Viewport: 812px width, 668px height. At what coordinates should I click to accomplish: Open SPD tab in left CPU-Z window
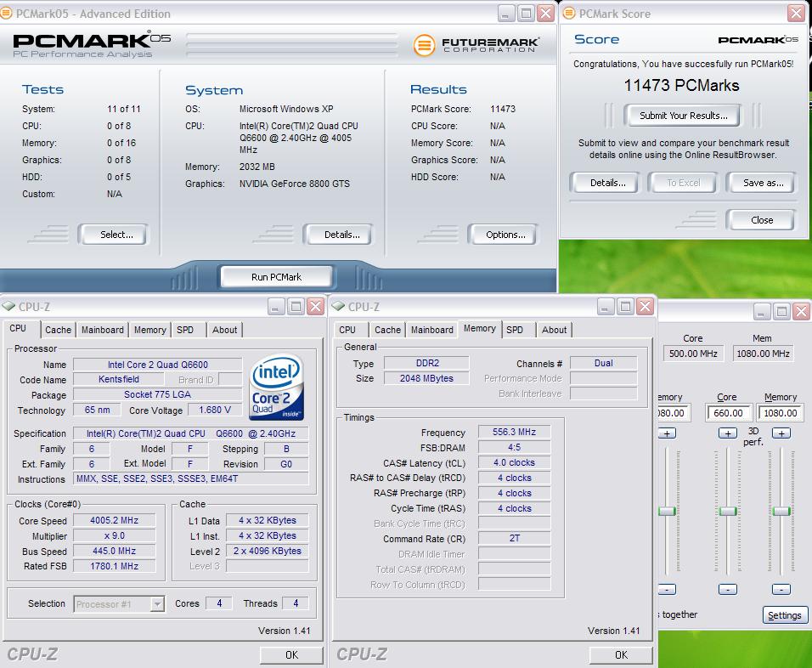click(185, 330)
